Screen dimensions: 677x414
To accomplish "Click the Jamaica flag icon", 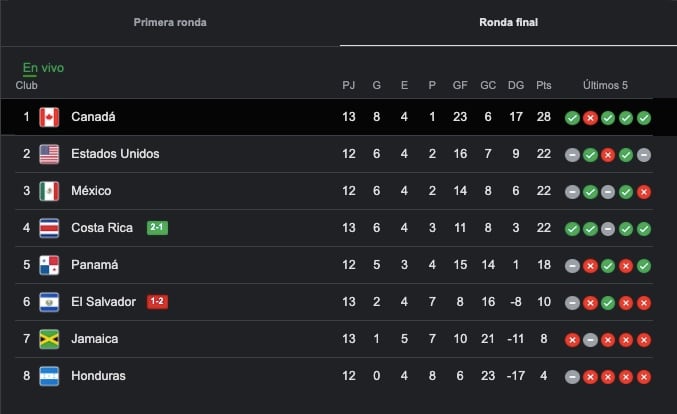I will [x=49, y=339].
